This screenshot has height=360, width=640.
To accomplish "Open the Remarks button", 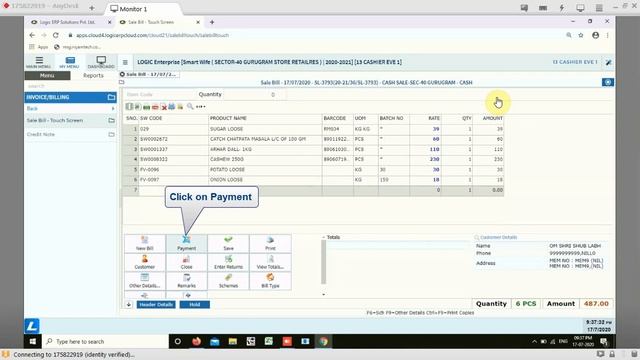I will 187,281.
